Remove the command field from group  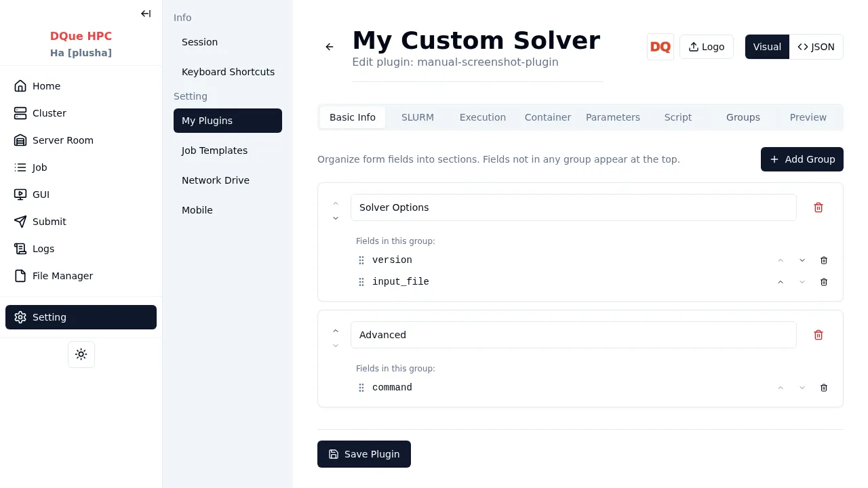point(824,388)
